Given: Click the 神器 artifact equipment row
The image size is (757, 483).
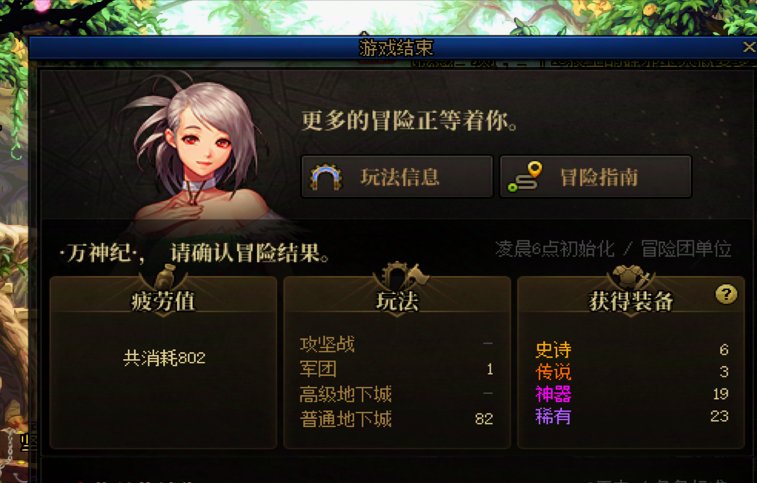Looking at the screenshot, I should pyautogui.click(x=631, y=394).
